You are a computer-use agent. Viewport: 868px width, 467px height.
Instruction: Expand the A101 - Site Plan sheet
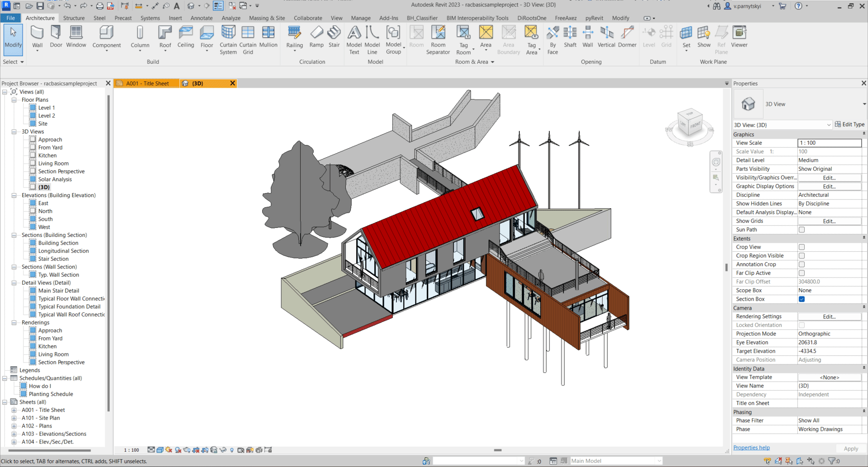[14, 418]
